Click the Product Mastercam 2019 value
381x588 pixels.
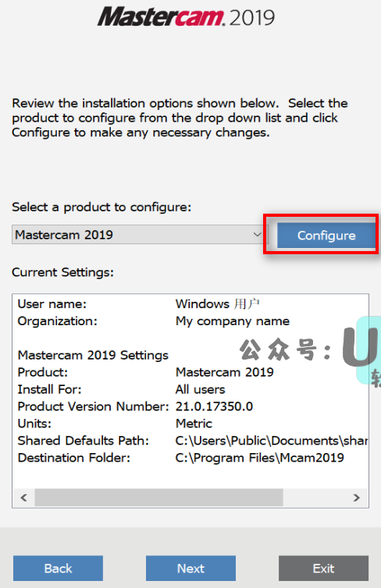225,373
